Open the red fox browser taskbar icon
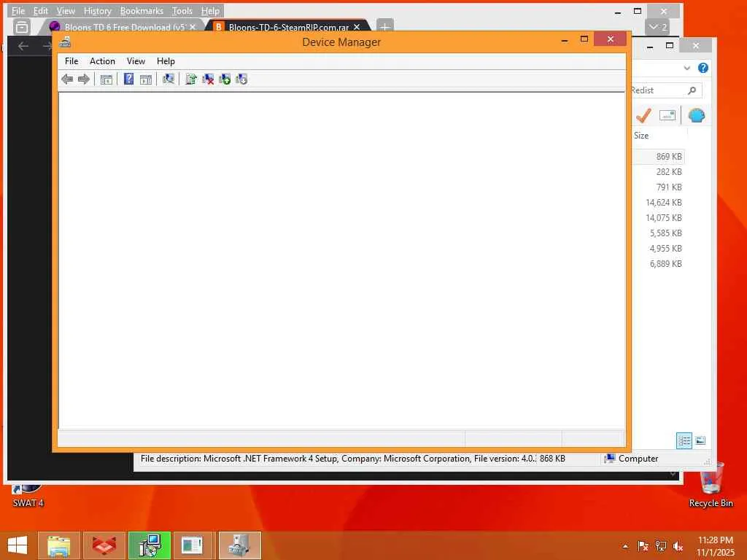The image size is (747, 560). pos(104,545)
